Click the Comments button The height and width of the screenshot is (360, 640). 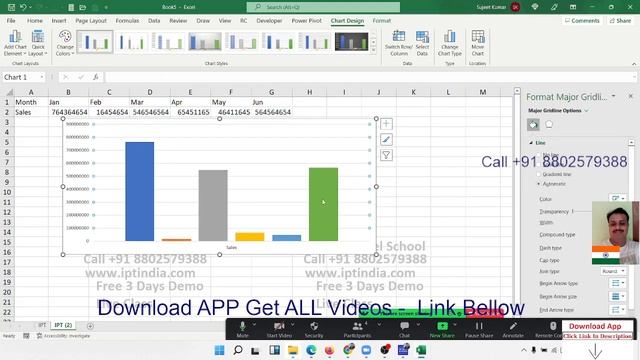pos(582,20)
